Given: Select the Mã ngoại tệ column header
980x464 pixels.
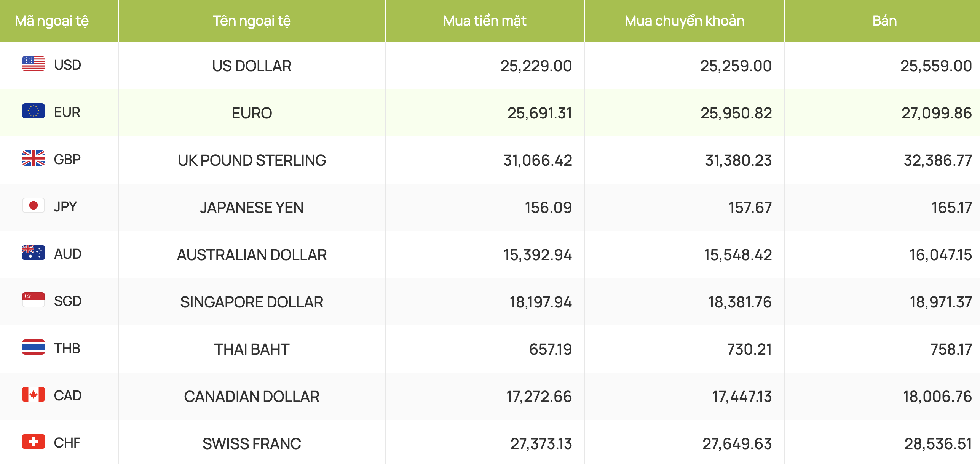Looking at the screenshot, I should pos(52,21).
